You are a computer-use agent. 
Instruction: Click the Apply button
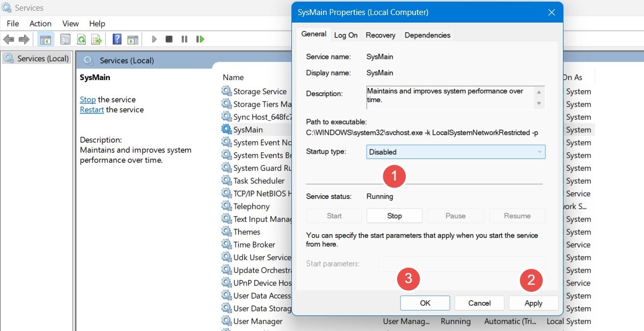pos(533,303)
